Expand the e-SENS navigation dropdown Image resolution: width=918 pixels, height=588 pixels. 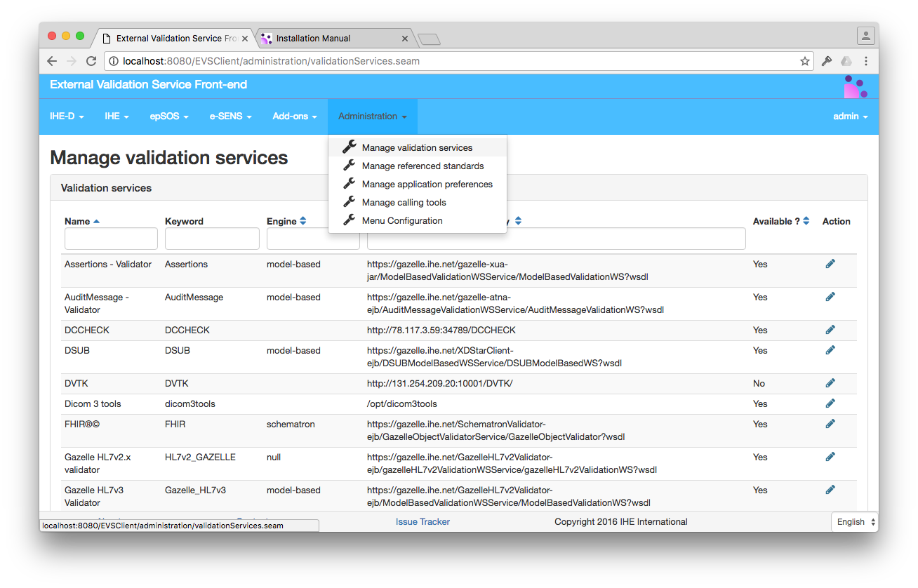[x=230, y=116]
